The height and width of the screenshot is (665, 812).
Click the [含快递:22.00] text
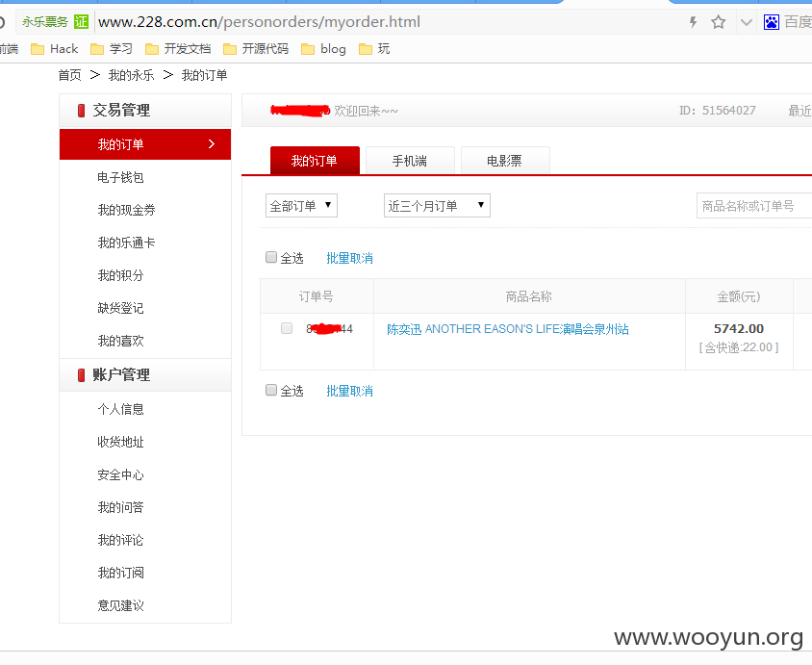coord(739,347)
